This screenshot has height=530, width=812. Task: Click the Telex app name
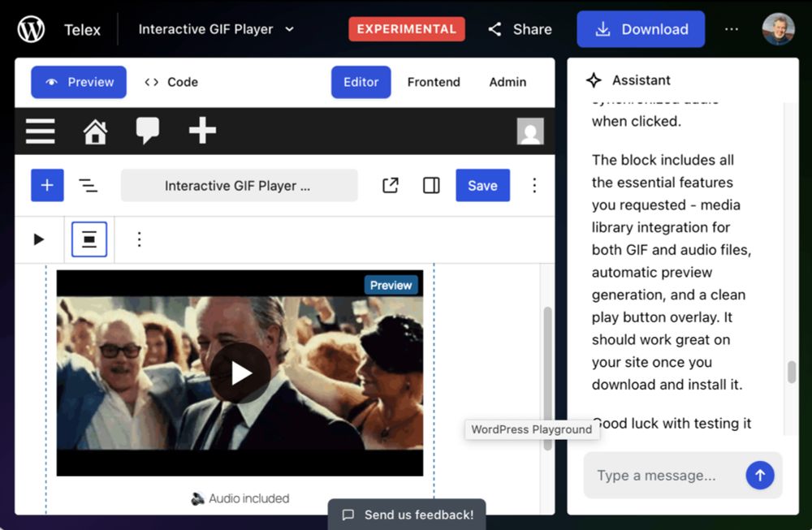pos(82,29)
